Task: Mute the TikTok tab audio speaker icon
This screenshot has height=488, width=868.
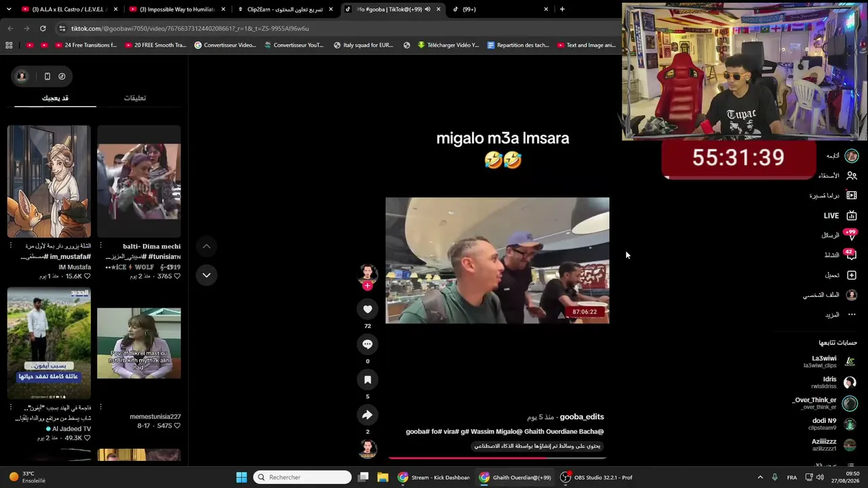Action: (x=427, y=9)
